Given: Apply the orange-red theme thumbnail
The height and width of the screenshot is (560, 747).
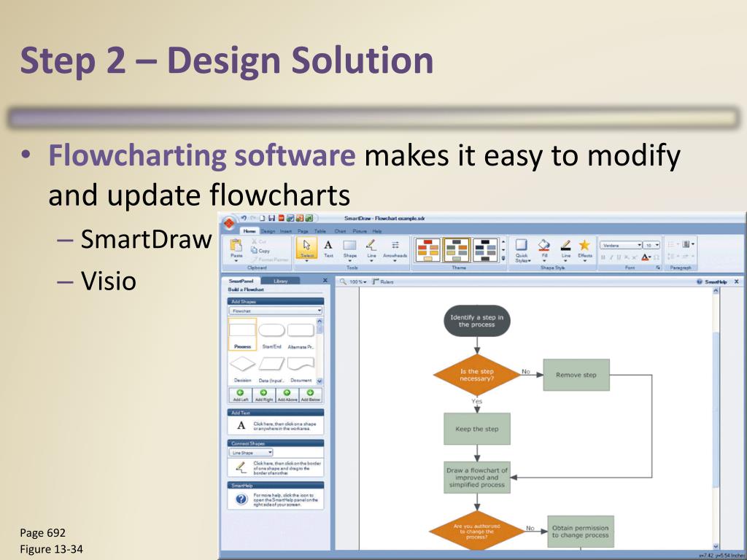Looking at the screenshot, I should pyautogui.click(x=427, y=250).
